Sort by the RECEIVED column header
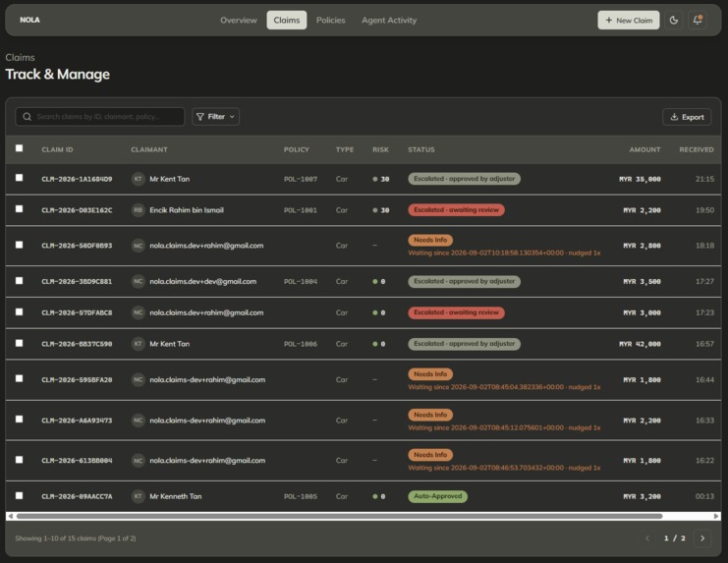This screenshot has width=728, height=563. (697, 149)
